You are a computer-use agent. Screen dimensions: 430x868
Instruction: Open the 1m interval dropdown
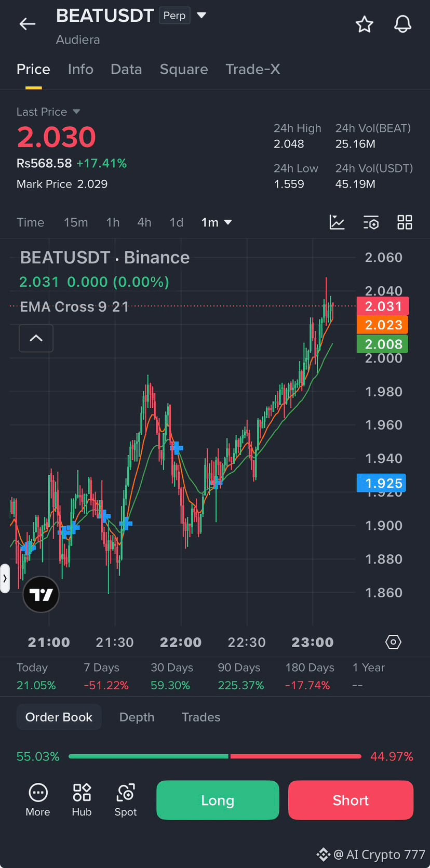(217, 222)
